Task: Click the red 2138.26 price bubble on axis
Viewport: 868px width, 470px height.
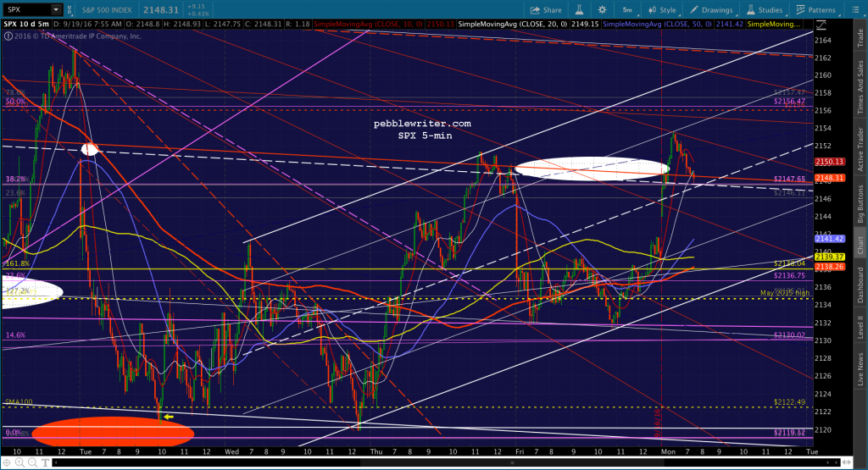Action: [x=829, y=267]
